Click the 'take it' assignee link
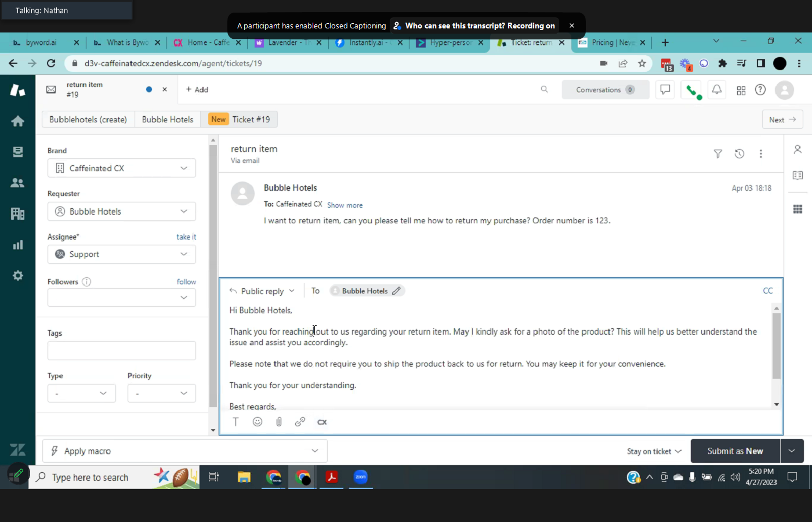 tap(186, 237)
